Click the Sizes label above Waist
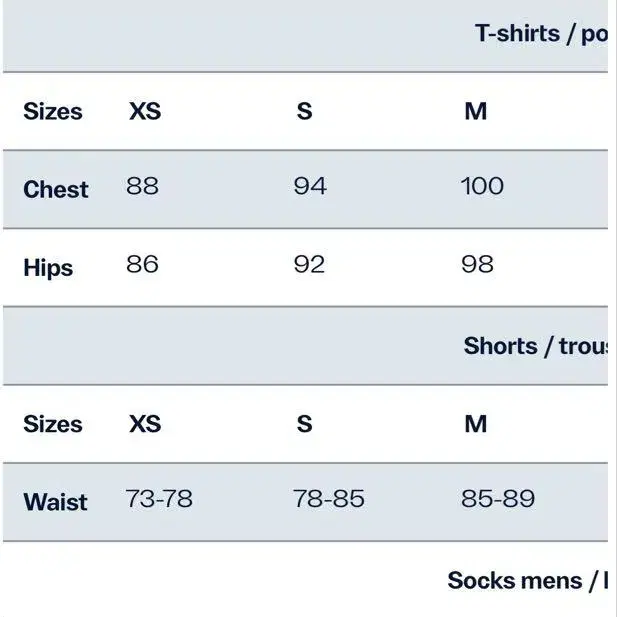 point(53,424)
